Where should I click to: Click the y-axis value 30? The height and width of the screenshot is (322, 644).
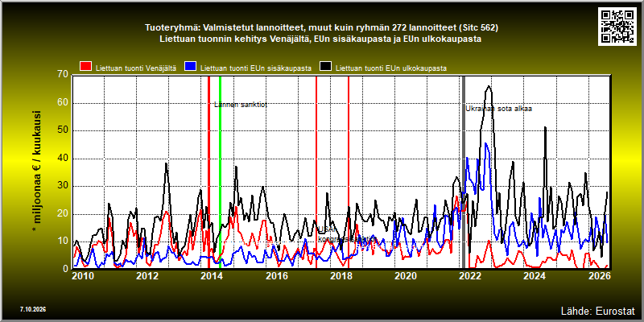(63, 186)
